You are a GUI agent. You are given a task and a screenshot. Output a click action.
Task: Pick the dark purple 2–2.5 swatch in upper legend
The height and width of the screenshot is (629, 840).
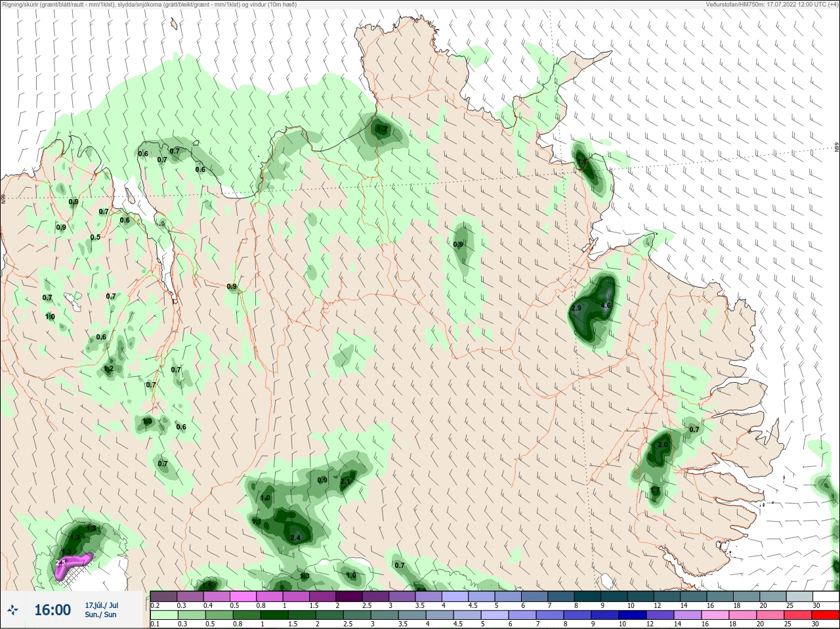point(349,596)
